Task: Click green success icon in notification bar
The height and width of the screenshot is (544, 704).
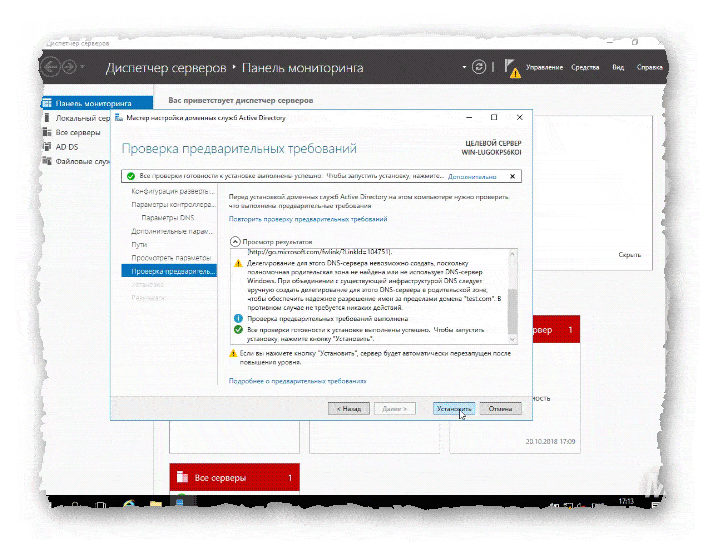Action: [x=131, y=176]
